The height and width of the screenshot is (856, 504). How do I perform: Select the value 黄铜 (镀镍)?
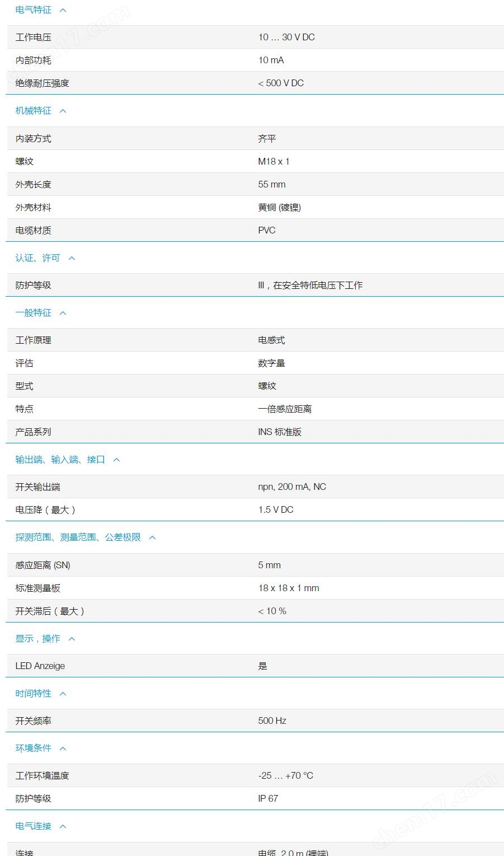pos(280,208)
